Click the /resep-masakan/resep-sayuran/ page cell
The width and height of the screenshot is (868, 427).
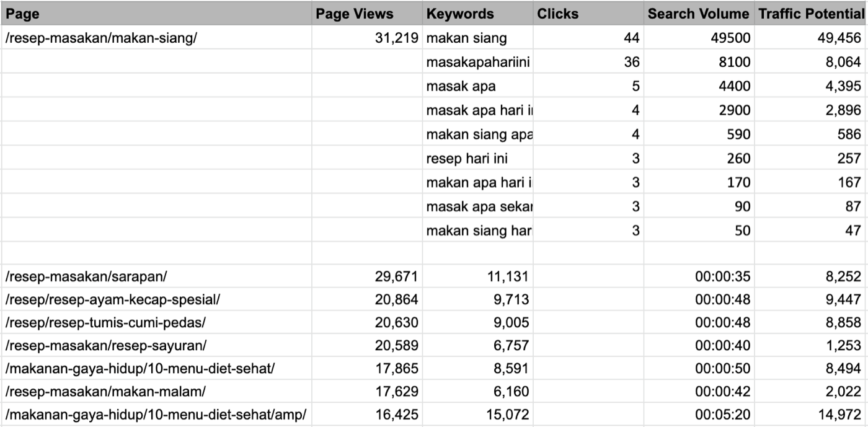coord(156,345)
